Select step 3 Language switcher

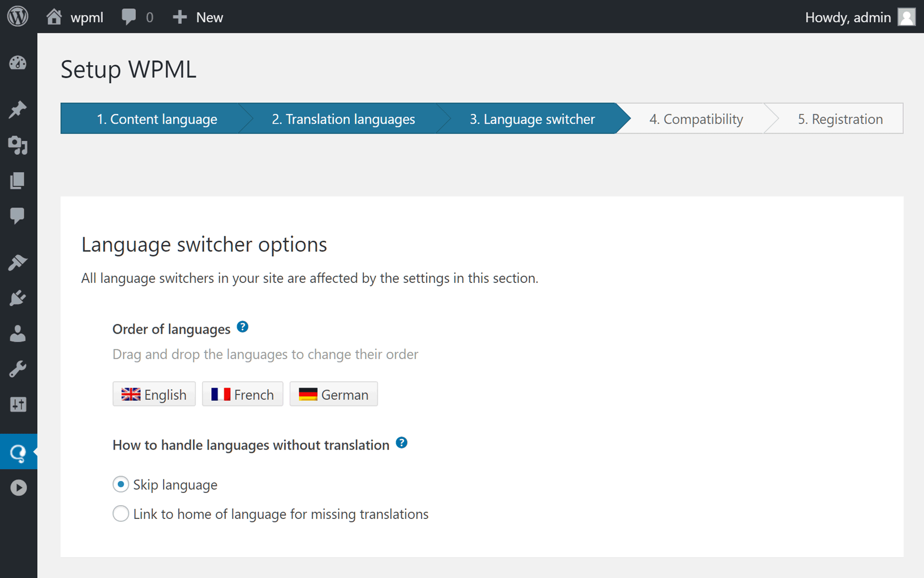(532, 119)
